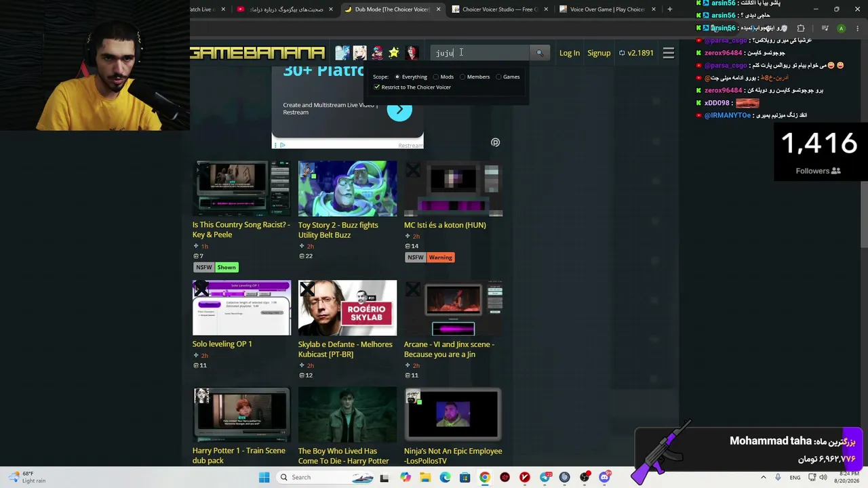Image resolution: width=868 pixels, height=488 pixels.
Task: Open Chrome from the Windows taskbar
Action: tap(485, 477)
